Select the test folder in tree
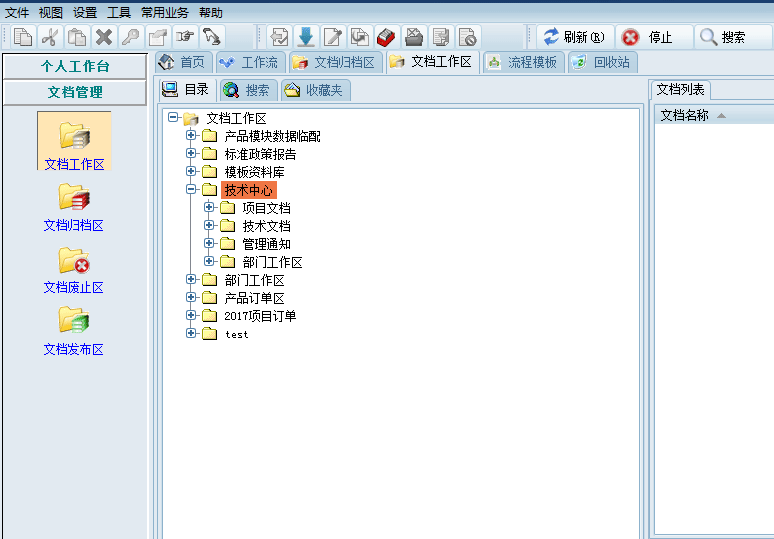This screenshot has height=539, width=774. click(x=237, y=334)
